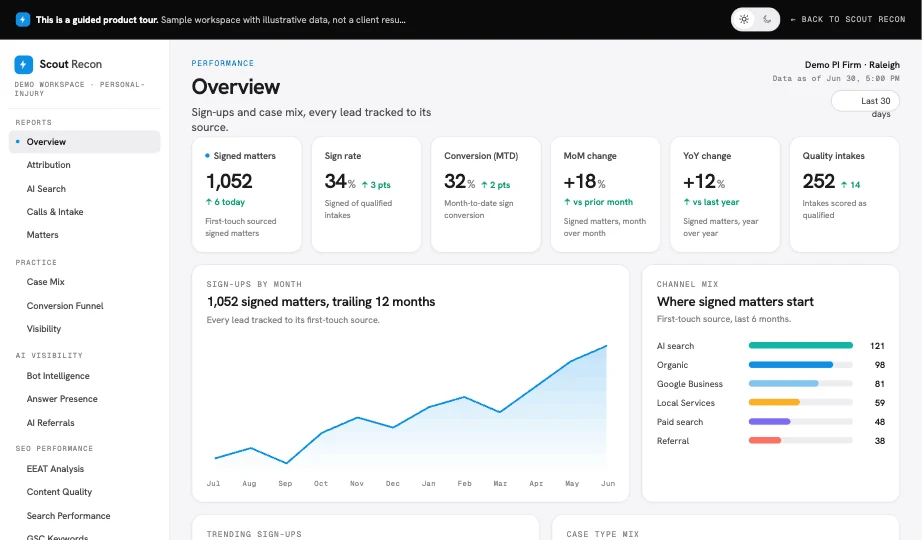
Task: Click the Local Services channel bar
Action: pos(800,403)
